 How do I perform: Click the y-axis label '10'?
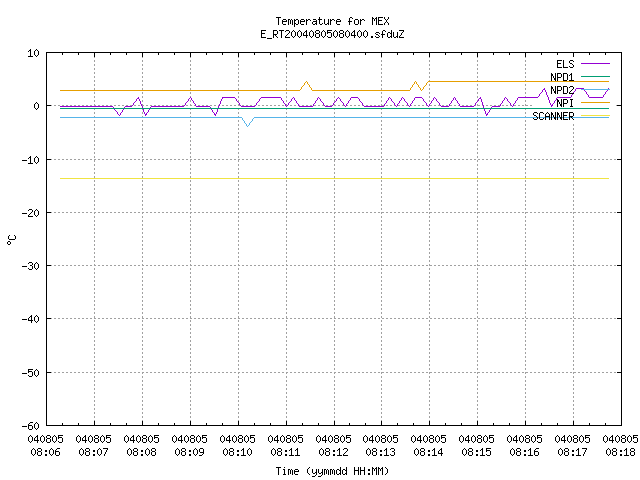coord(33,53)
